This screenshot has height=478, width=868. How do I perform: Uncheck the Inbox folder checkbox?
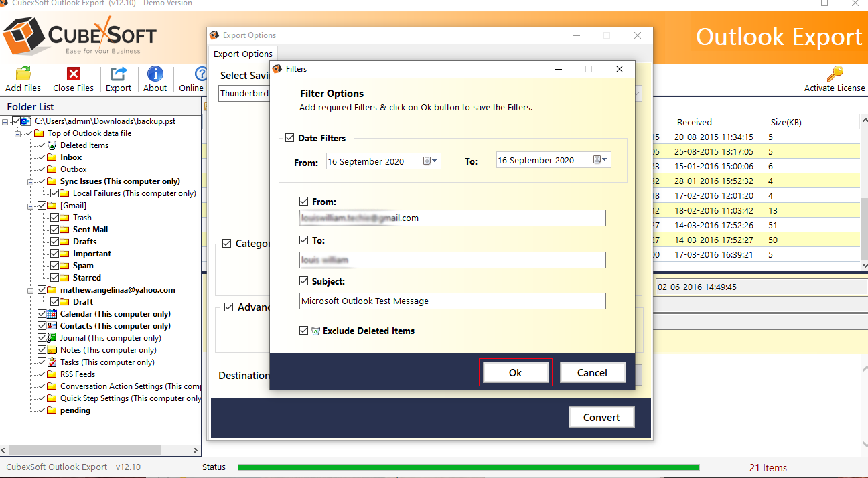click(42, 157)
